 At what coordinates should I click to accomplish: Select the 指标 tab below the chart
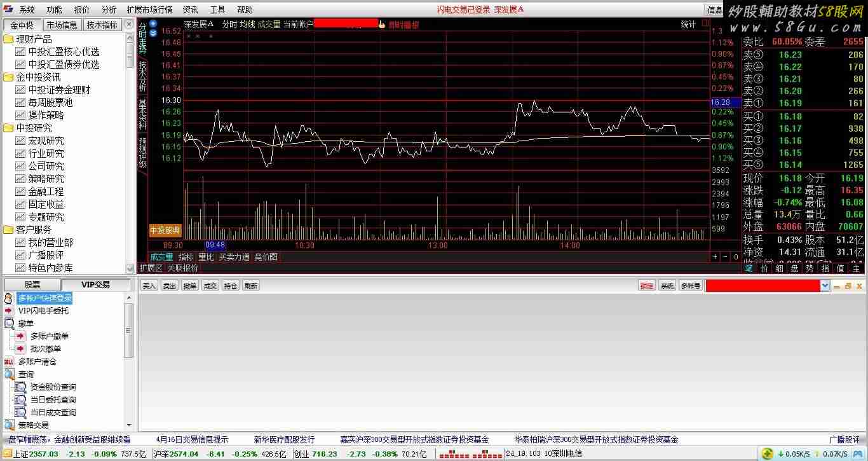point(186,257)
